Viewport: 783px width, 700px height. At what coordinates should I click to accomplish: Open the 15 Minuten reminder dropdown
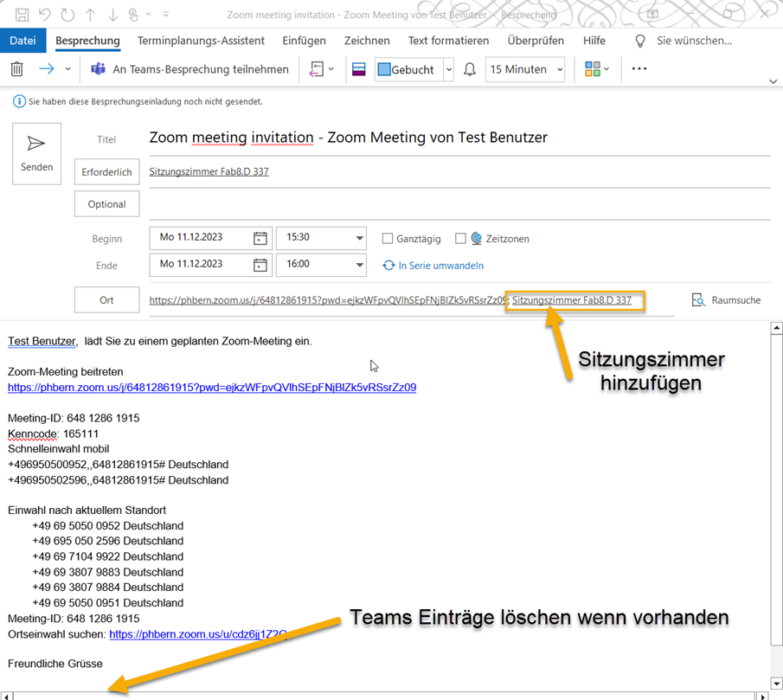click(561, 69)
